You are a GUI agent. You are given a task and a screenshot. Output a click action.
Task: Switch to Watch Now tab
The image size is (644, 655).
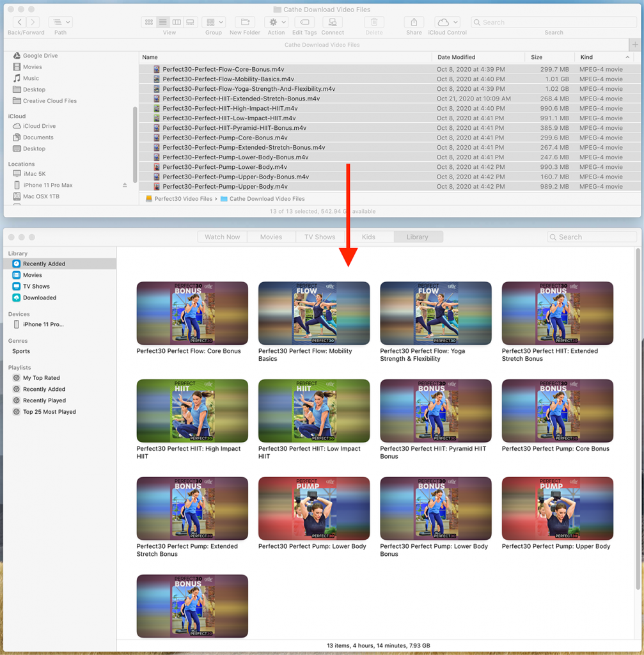tap(222, 237)
